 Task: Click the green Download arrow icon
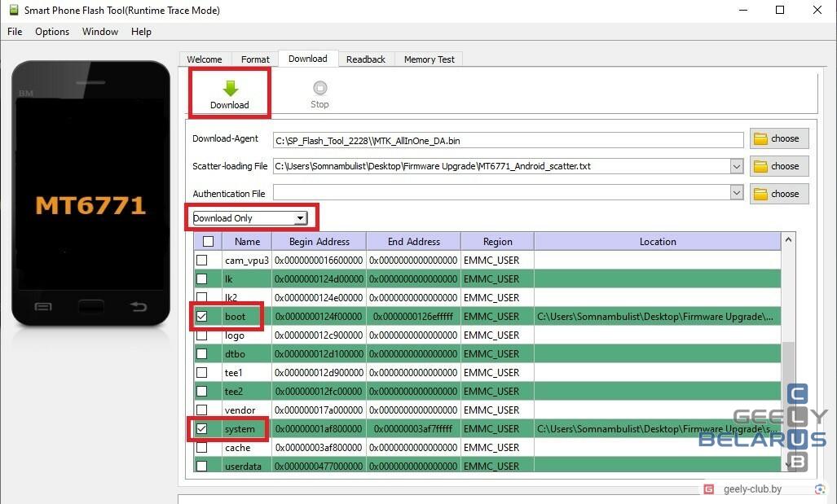coord(230,88)
